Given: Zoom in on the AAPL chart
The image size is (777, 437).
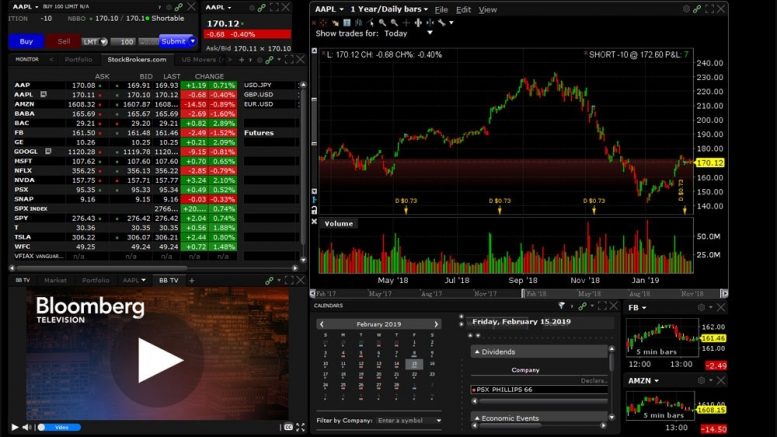Looking at the screenshot, I should [382, 23].
